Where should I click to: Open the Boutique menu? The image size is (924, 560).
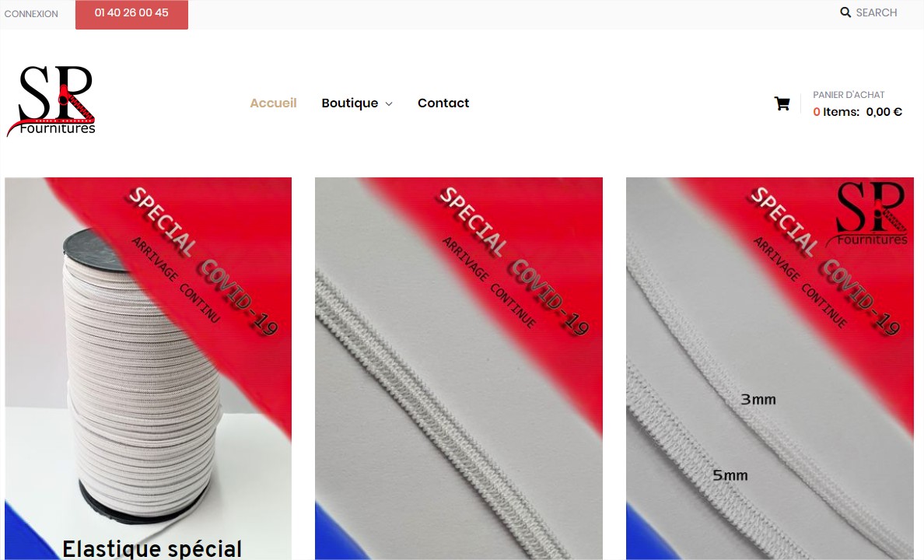click(x=350, y=103)
